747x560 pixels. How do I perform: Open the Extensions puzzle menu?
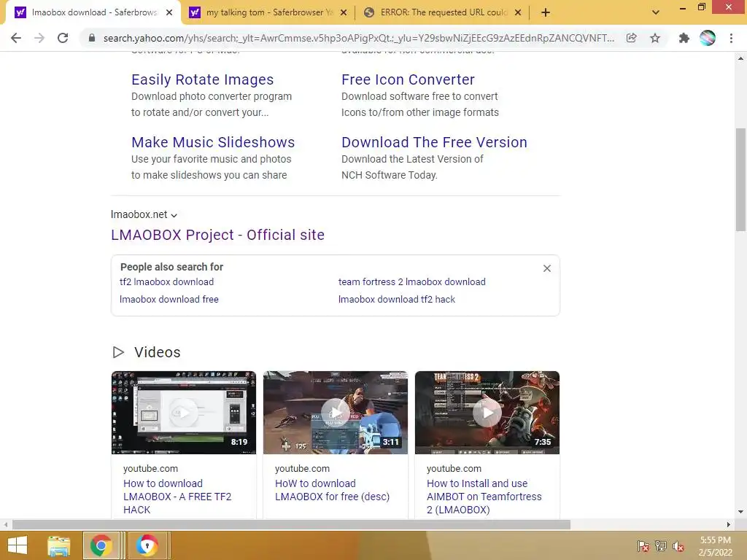(x=684, y=38)
